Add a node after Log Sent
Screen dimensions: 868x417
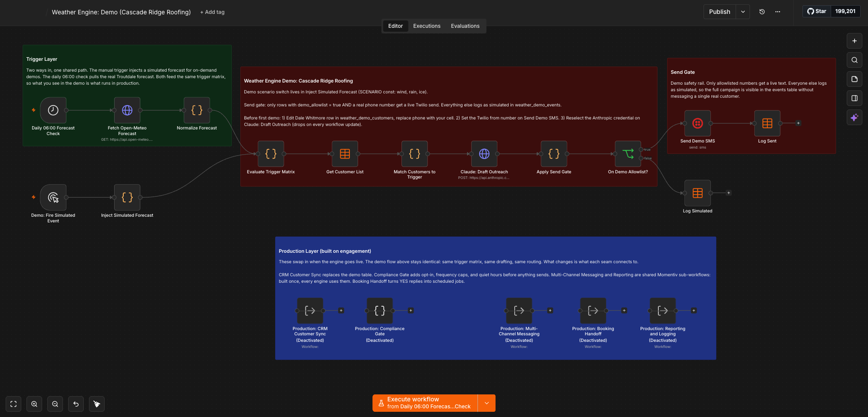coord(798,123)
